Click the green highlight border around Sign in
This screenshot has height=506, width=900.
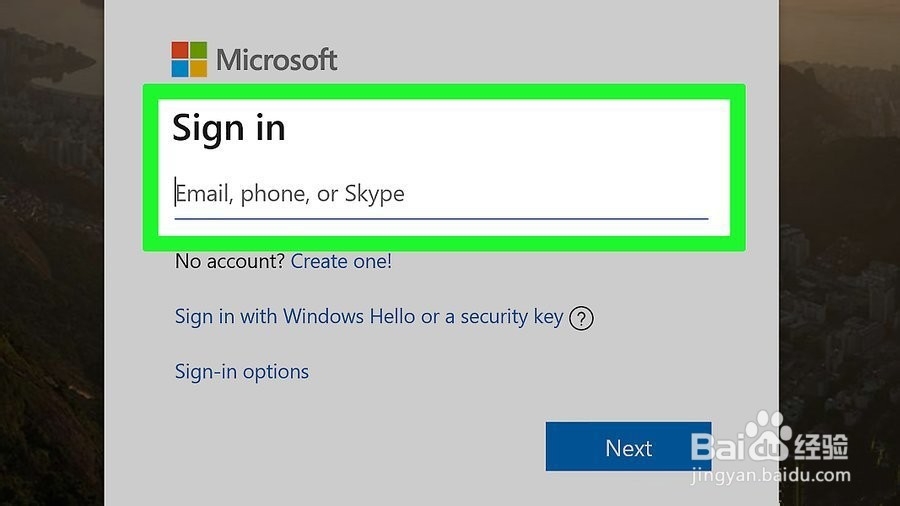[x=444, y=92]
